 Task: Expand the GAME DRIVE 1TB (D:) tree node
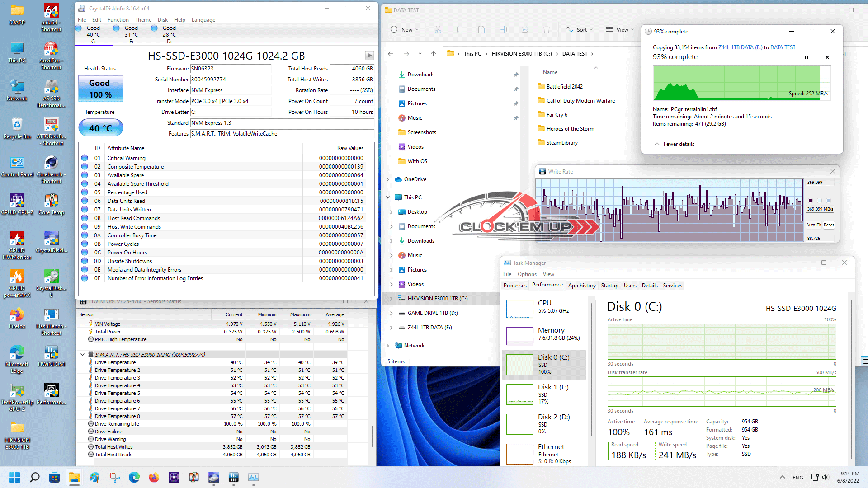click(x=391, y=313)
